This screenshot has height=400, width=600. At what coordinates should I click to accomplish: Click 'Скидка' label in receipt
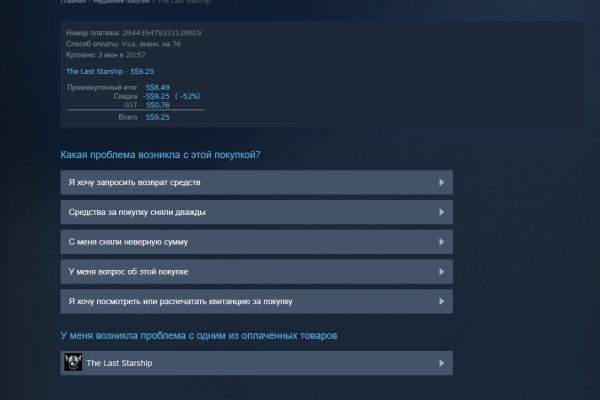[x=125, y=96]
